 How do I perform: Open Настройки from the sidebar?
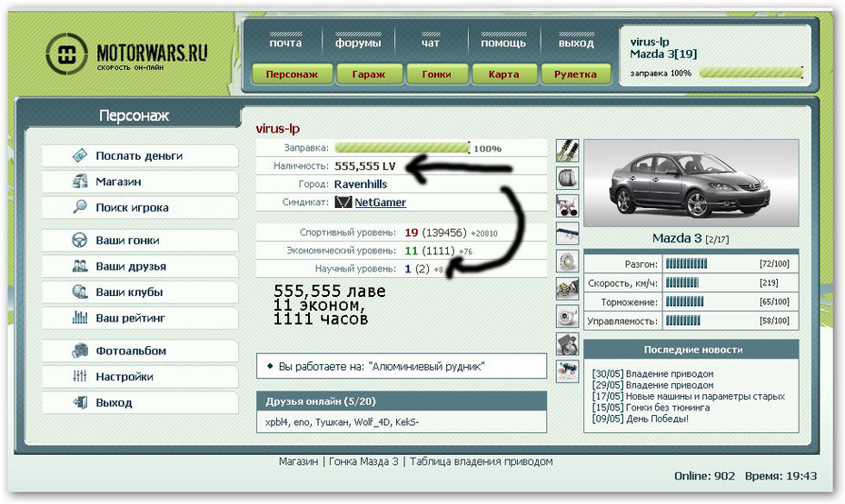[140, 376]
